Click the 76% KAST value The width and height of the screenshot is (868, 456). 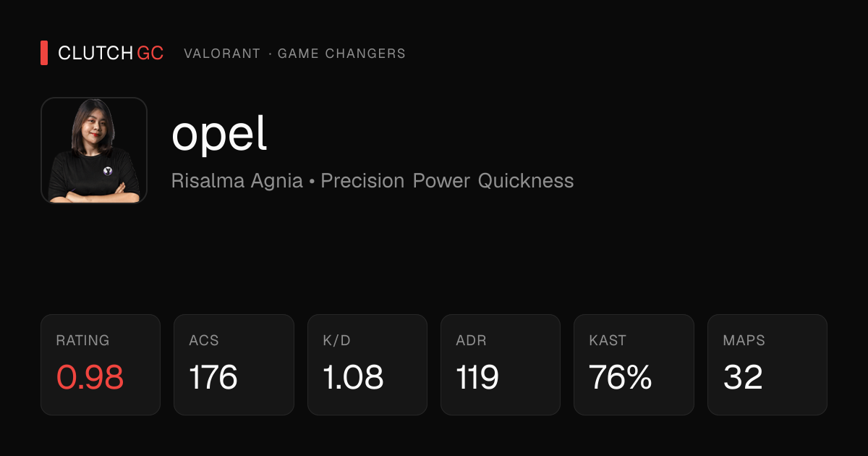click(x=621, y=377)
